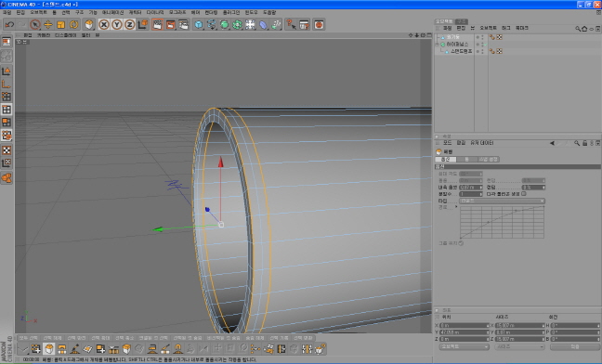Switch to the 툴 tab in attributes
The width and height of the screenshot is (602, 364).
click(x=467, y=159)
